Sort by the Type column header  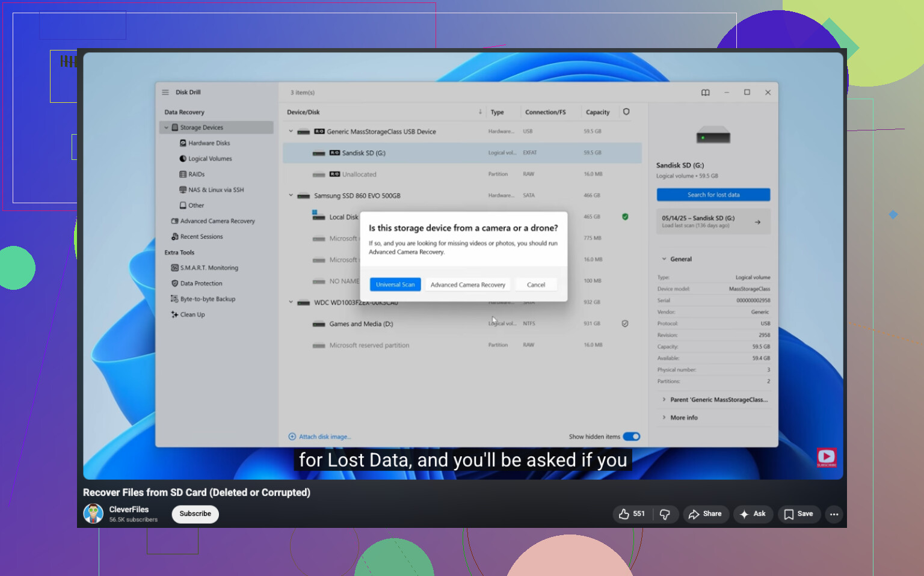coord(497,112)
